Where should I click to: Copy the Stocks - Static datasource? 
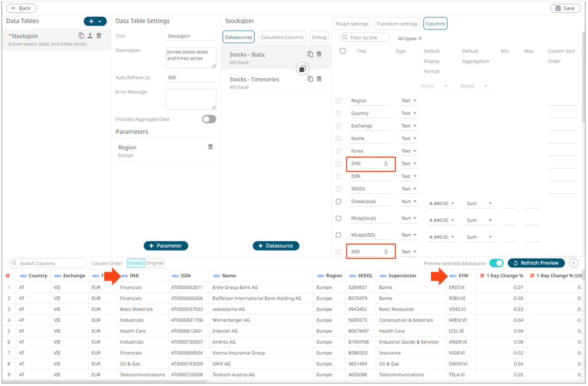point(310,54)
